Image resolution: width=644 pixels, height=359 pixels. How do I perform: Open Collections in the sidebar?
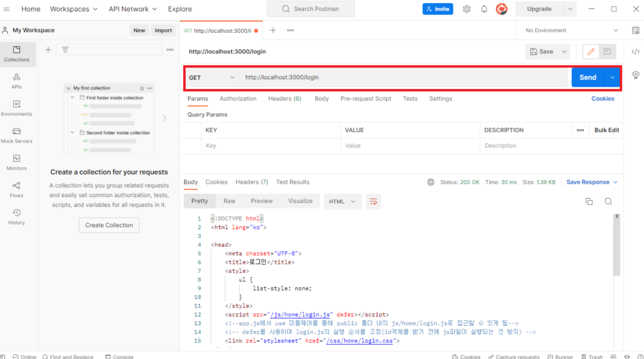pyautogui.click(x=17, y=54)
